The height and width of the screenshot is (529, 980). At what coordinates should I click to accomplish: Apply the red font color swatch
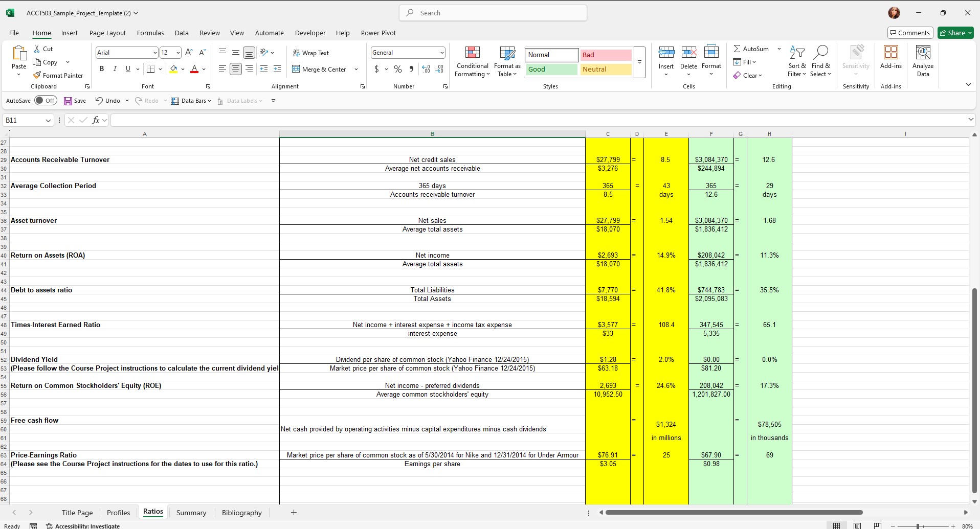(194, 69)
